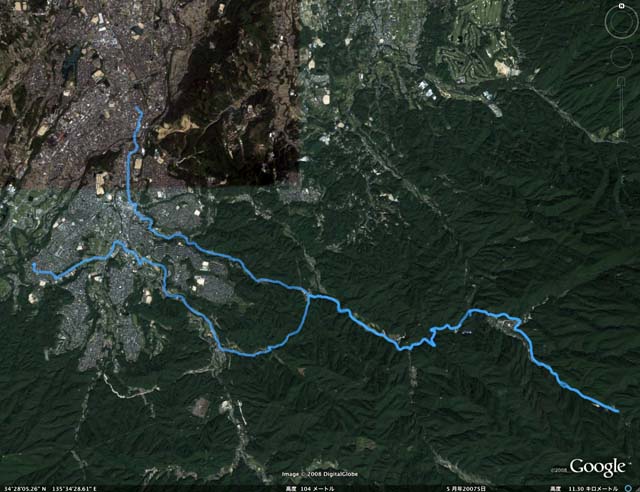Click the latitude readout 34°28'05.26" N
Viewport: 640px width, 492px height.
24,489
